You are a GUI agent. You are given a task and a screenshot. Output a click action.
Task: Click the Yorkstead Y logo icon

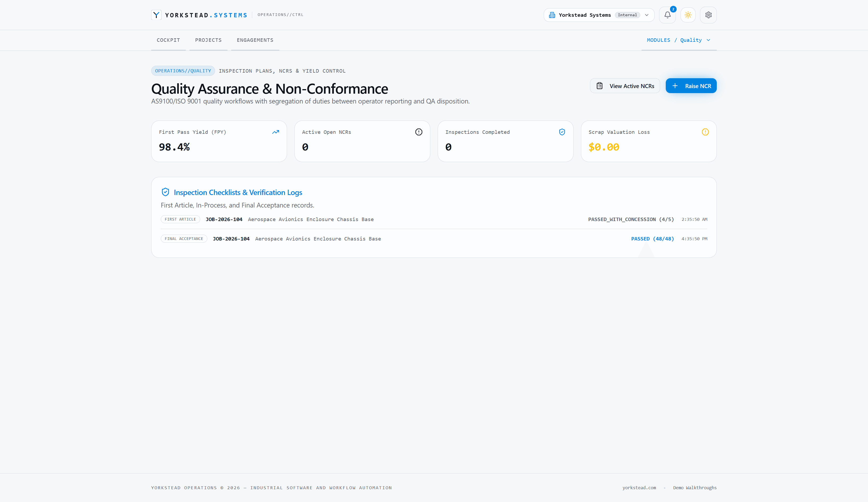156,15
